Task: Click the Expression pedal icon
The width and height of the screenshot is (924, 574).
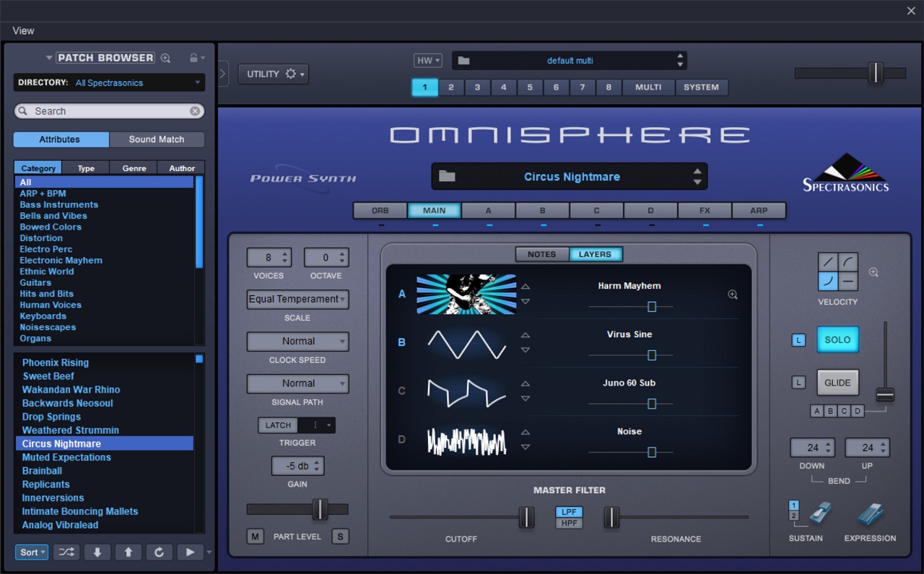Action: coord(870,514)
